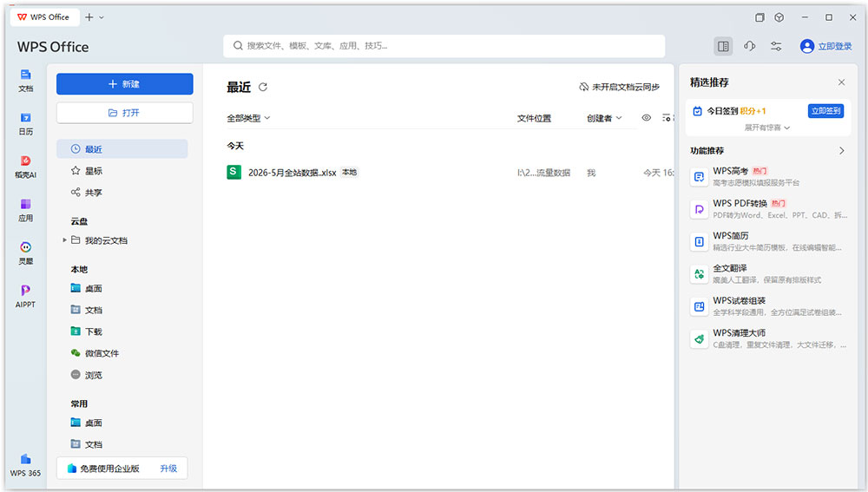Click the headset customer service icon
The height and width of the screenshot is (492, 868).
tap(750, 46)
